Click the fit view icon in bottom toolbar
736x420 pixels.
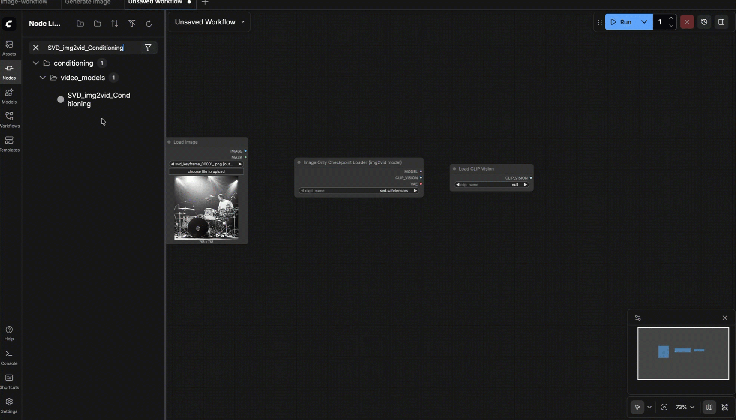pyautogui.click(x=664, y=407)
